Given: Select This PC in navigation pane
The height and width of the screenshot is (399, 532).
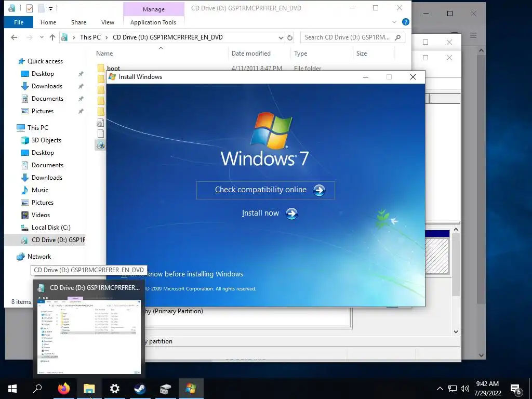Looking at the screenshot, I should [x=37, y=128].
